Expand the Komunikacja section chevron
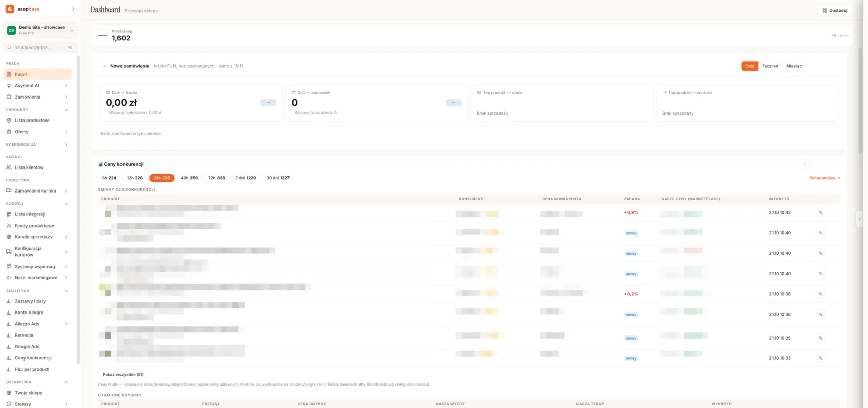 coord(66,145)
